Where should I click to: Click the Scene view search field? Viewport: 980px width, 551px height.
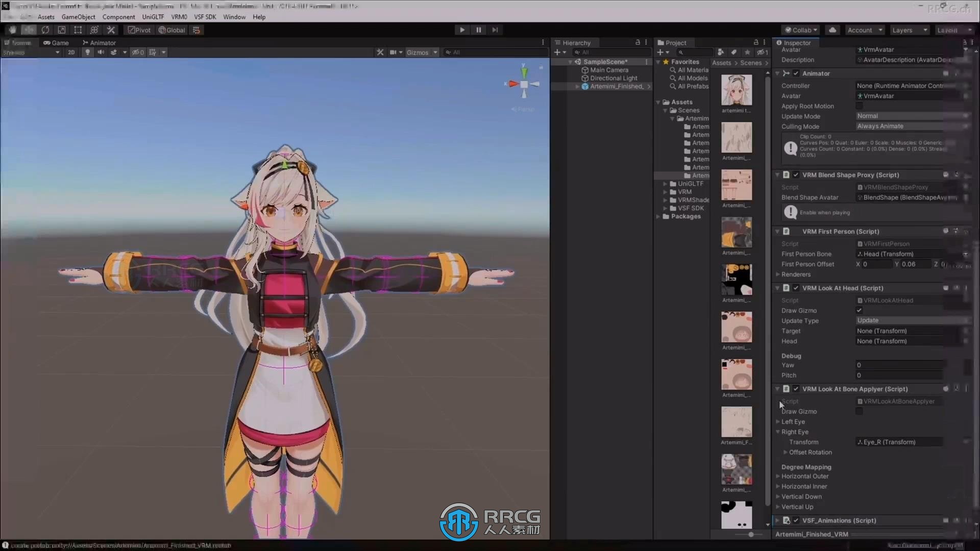(495, 52)
